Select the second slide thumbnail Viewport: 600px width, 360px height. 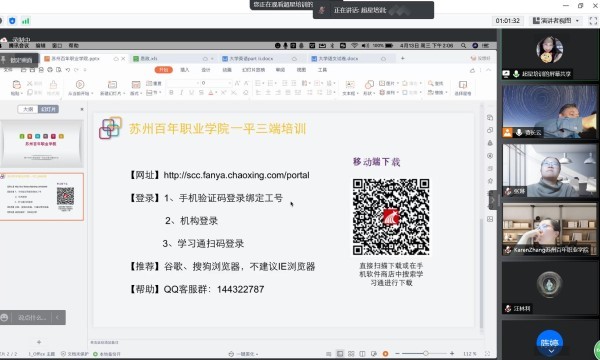tap(42, 197)
